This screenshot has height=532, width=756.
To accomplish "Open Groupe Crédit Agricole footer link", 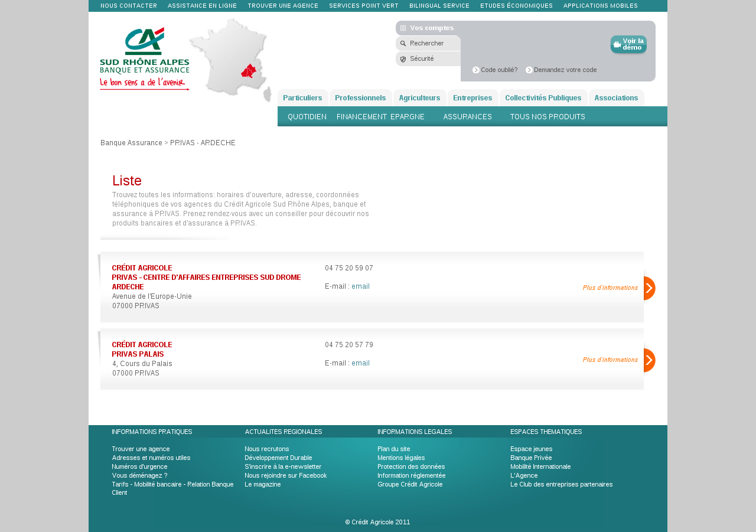I will coord(410,484).
